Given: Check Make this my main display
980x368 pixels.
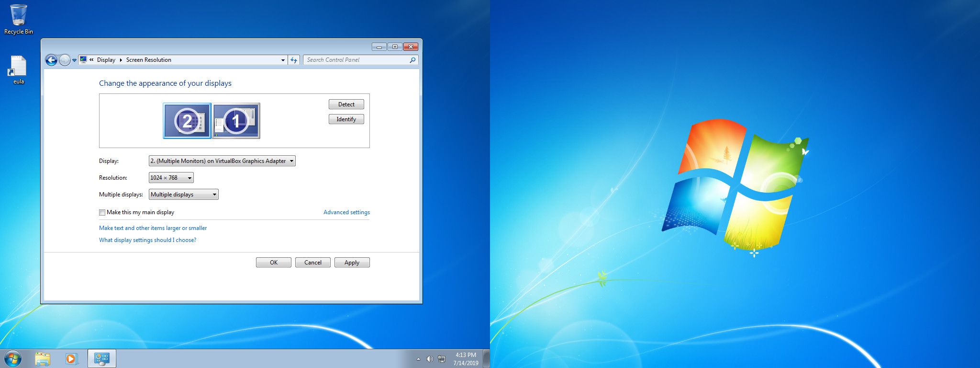Looking at the screenshot, I should click(102, 212).
